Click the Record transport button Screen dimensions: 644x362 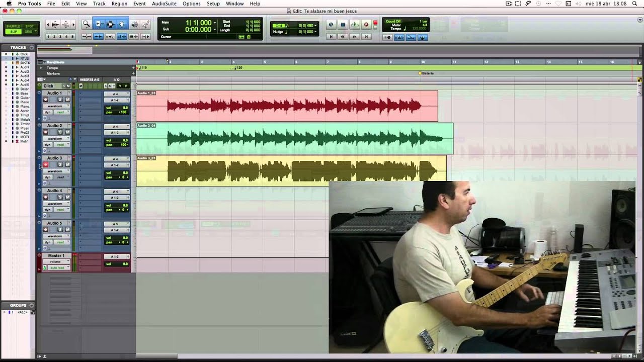(366, 25)
